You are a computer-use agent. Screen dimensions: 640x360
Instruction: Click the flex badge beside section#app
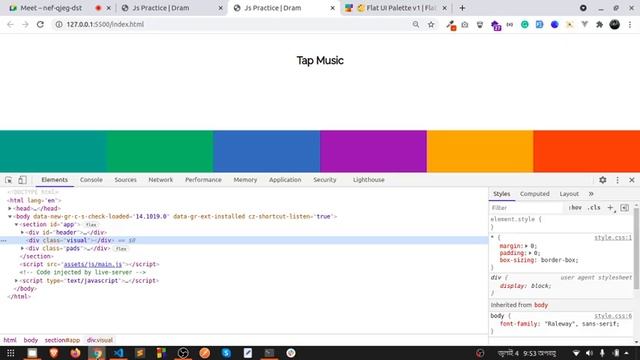click(91, 224)
